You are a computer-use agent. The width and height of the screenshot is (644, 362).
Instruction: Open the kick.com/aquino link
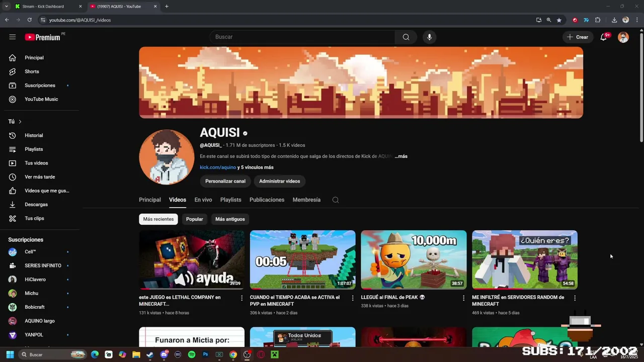point(218,167)
